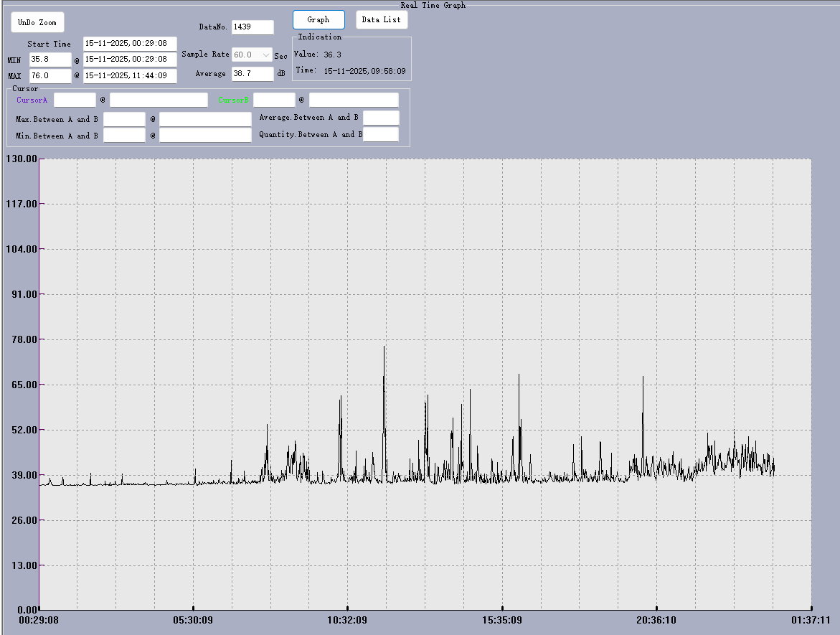840x635 pixels.
Task: Focus the CursorB timestamp box
Action: [x=354, y=100]
